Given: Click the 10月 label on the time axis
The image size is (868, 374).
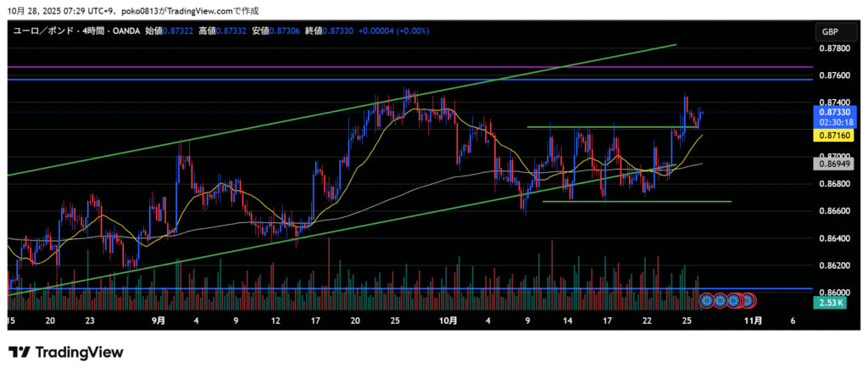Looking at the screenshot, I should 449,321.
